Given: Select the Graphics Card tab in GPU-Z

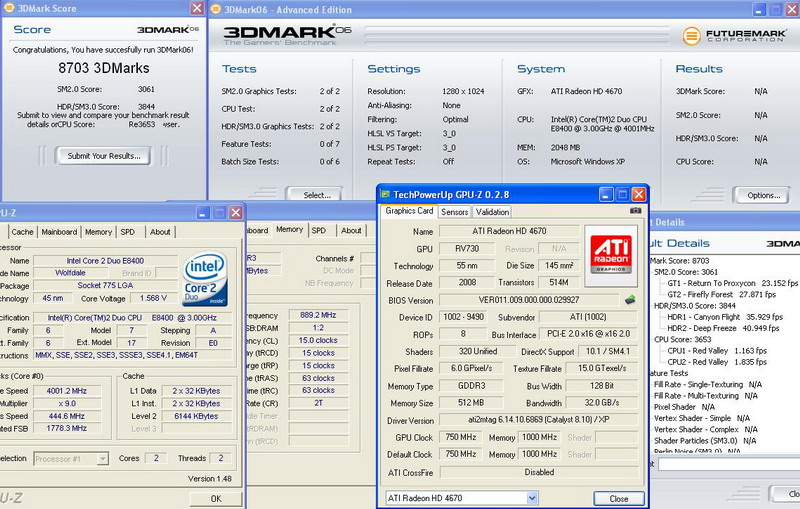Looking at the screenshot, I should pyautogui.click(x=409, y=211).
